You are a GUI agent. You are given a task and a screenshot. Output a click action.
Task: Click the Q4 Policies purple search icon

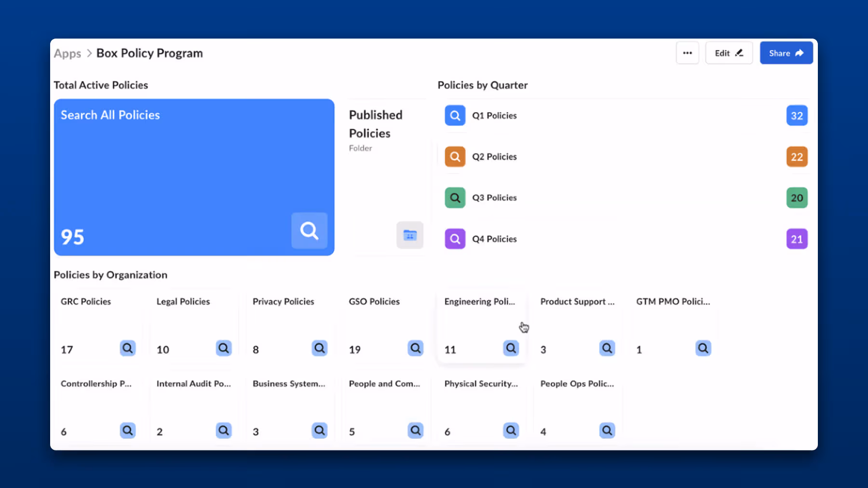[x=455, y=239]
